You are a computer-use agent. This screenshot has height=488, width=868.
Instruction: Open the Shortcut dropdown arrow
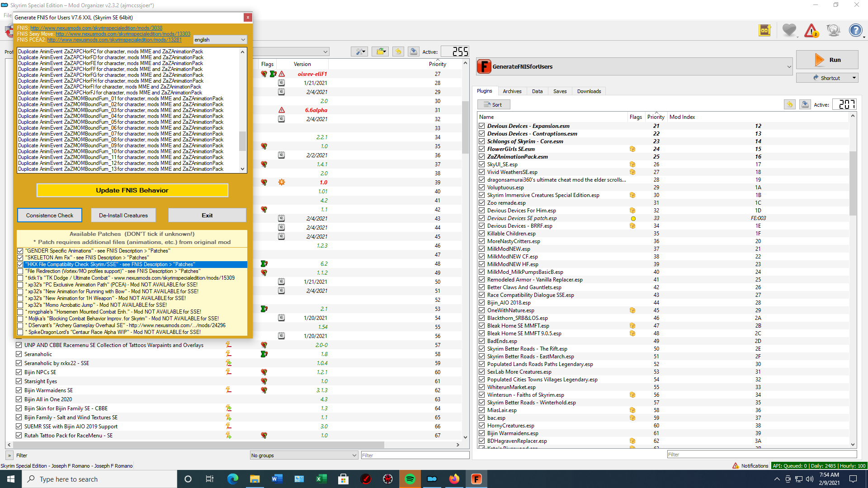click(854, 78)
